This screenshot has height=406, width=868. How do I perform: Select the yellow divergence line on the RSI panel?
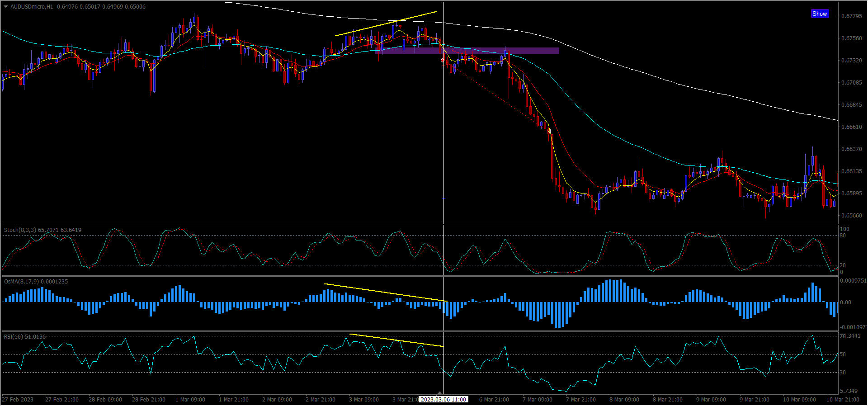(x=396, y=340)
